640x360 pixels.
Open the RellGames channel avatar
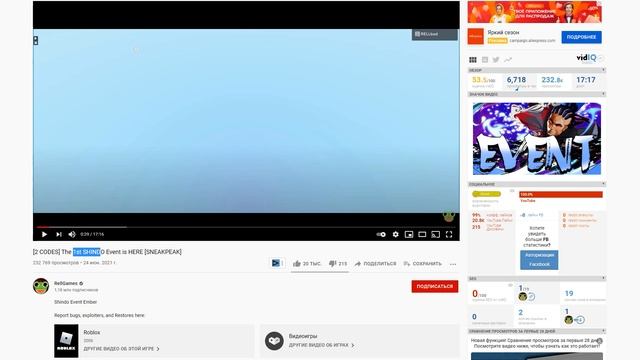pyautogui.click(x=41, y=286)
